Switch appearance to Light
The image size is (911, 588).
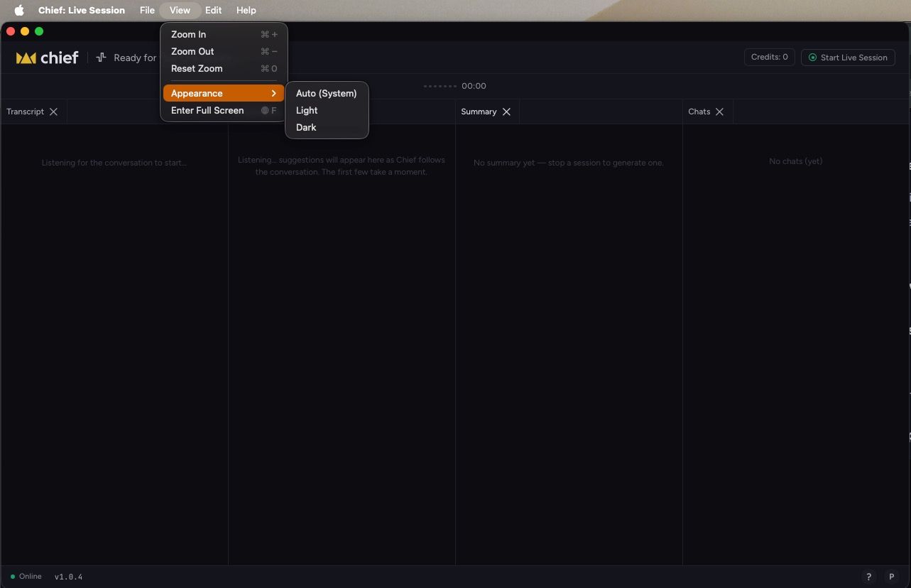pyautogui.click(x=327, y=110)
